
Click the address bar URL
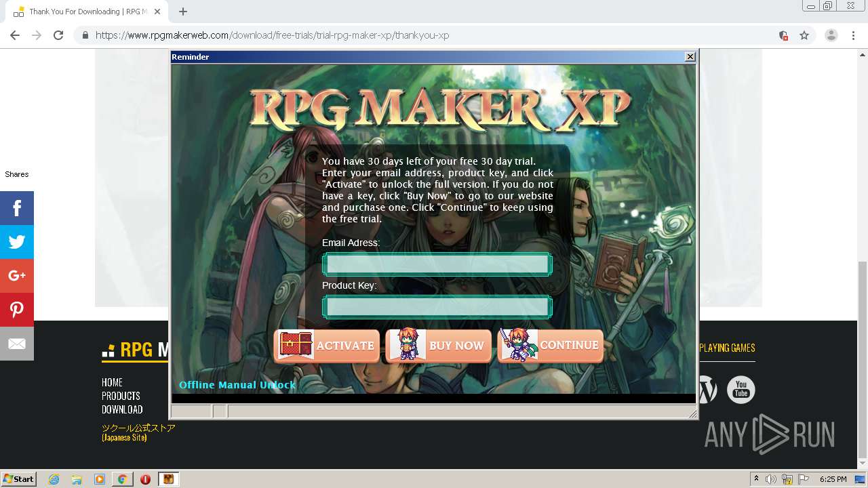272,35
